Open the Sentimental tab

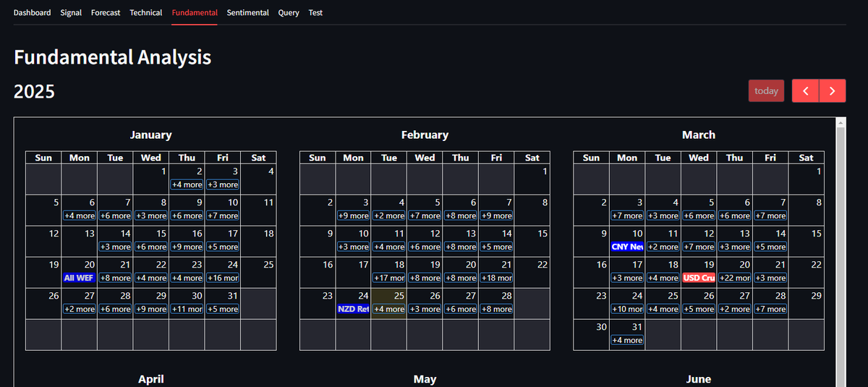(x=247, y=12)
